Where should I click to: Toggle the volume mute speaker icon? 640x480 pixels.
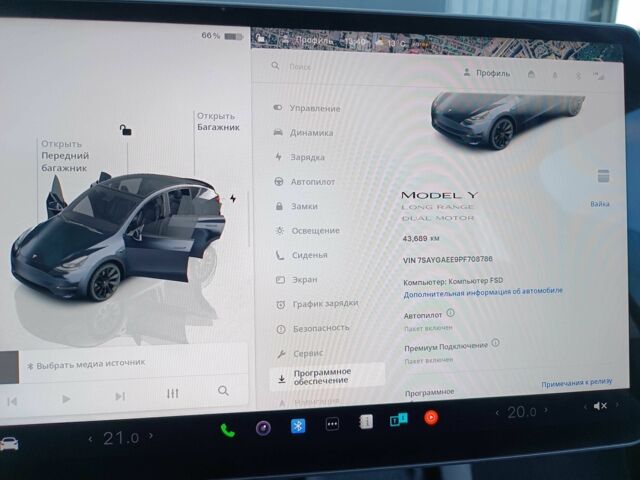pyautogui.click(x=599, y=405)
